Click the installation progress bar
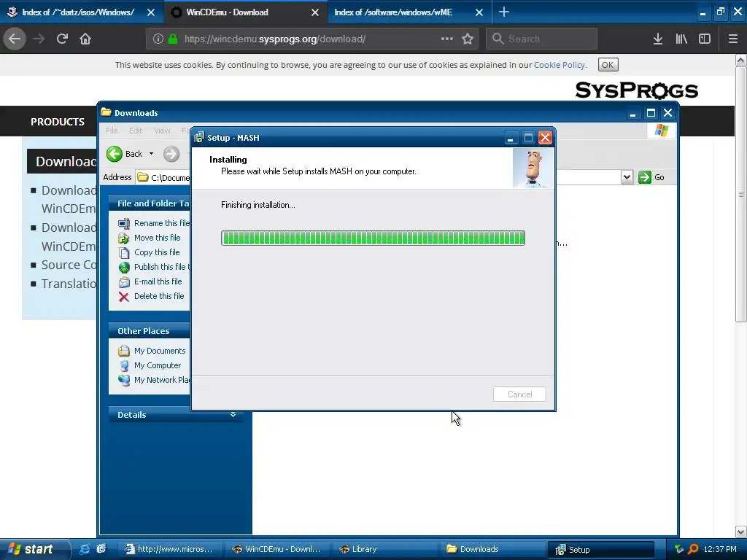This screenshot has width=747, height=560. tap(373, 238)
